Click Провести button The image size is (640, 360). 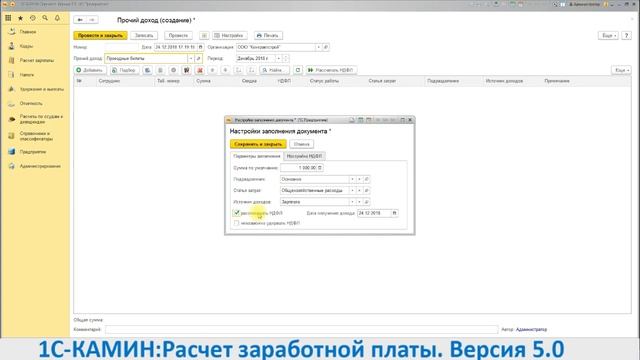[178, 36]
